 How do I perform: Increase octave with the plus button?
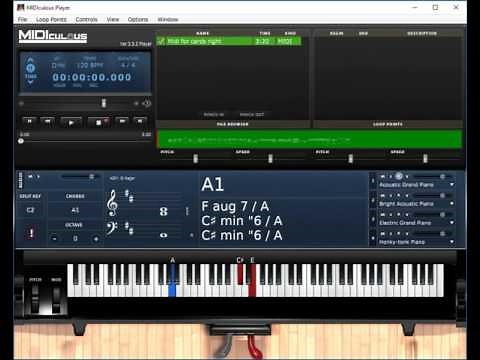[x=96, y=239]
